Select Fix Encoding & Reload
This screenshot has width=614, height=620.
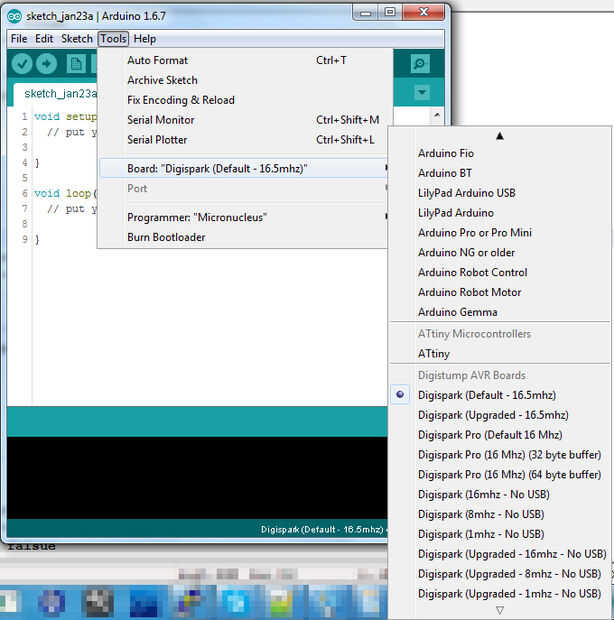[244, 100]
